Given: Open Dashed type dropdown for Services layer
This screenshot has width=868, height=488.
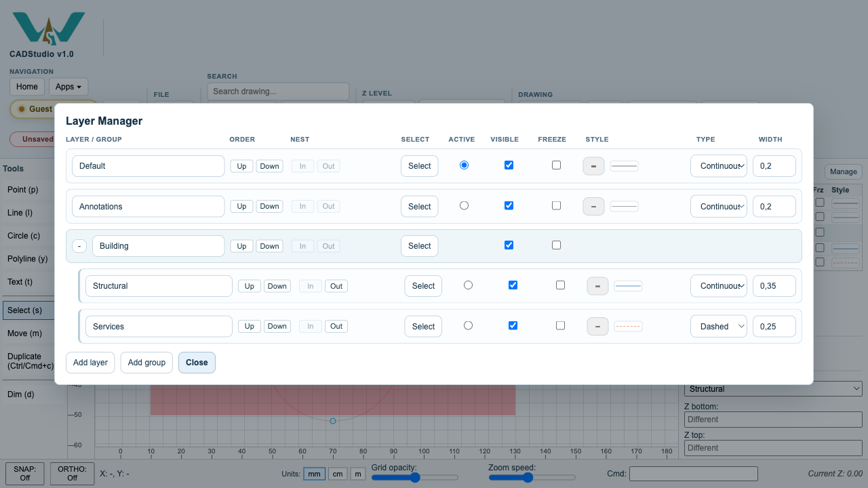Looking at the screenshot, I should (x=719, y=327).
